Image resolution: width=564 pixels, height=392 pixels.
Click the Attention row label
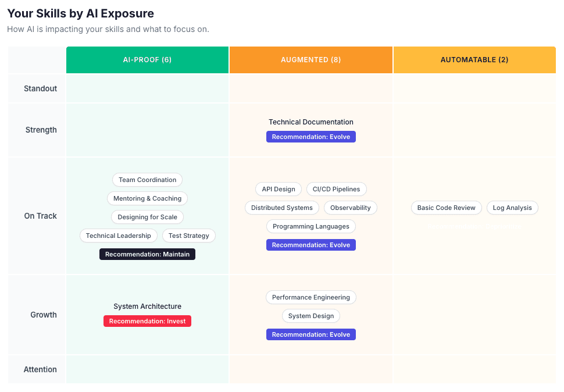tap(40, 369)
